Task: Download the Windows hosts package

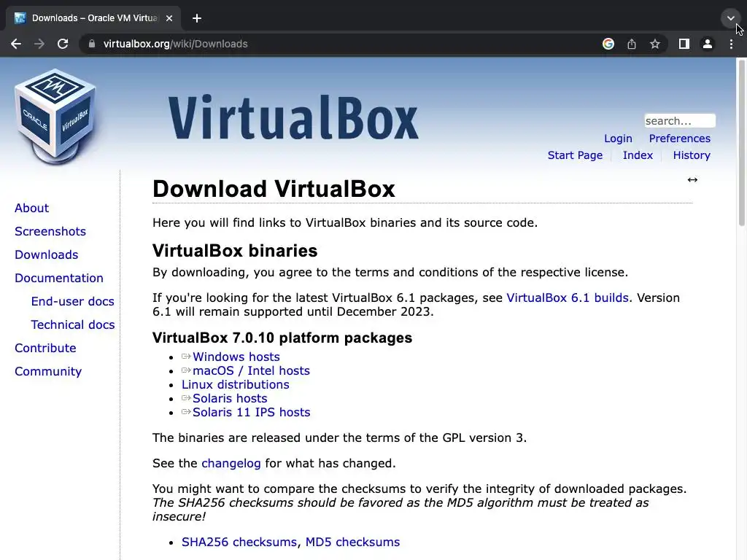Action: 236,357
